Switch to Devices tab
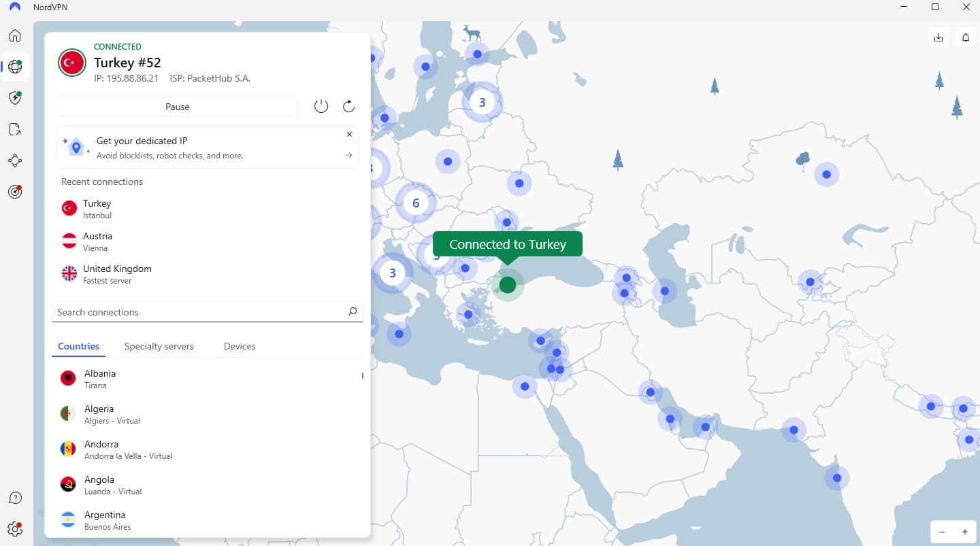This screenshot has height=546, width=980. pyautogui.click(x=240, y=346)
